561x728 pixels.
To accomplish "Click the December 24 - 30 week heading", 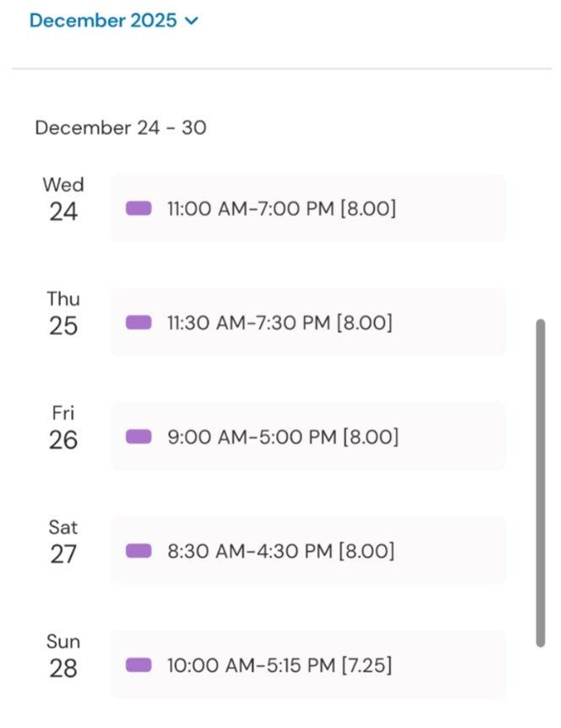I will pyautogui.click(x=121, y=128).
